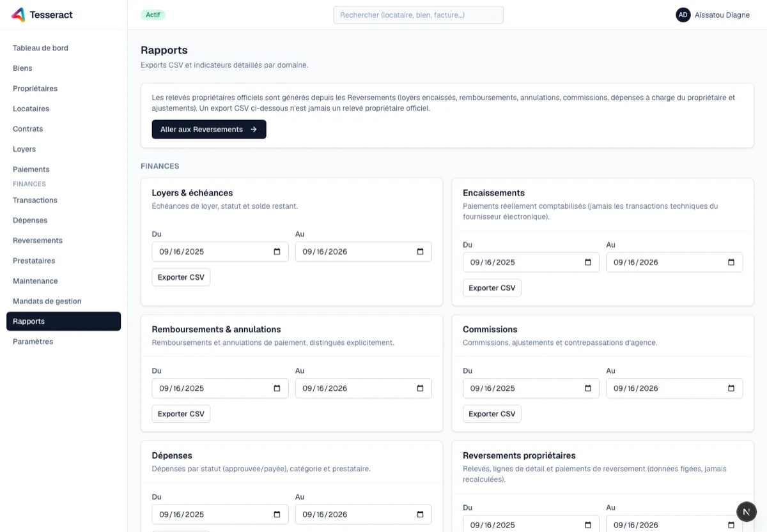Click the round N dev tools badge
This screenshot has height=532, width=767.
(x=747, y=512)
